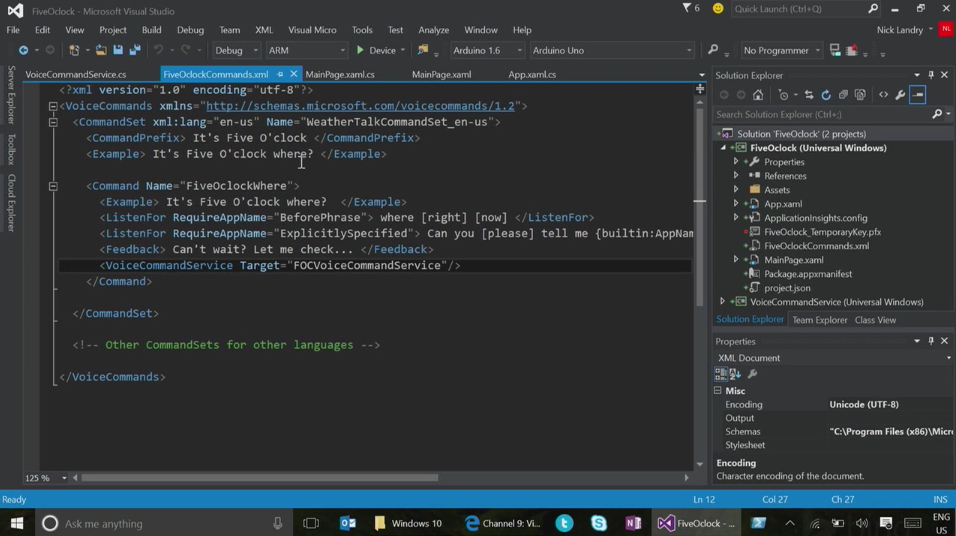
Task: Pin the Properties panel
Action: point(931,341)
